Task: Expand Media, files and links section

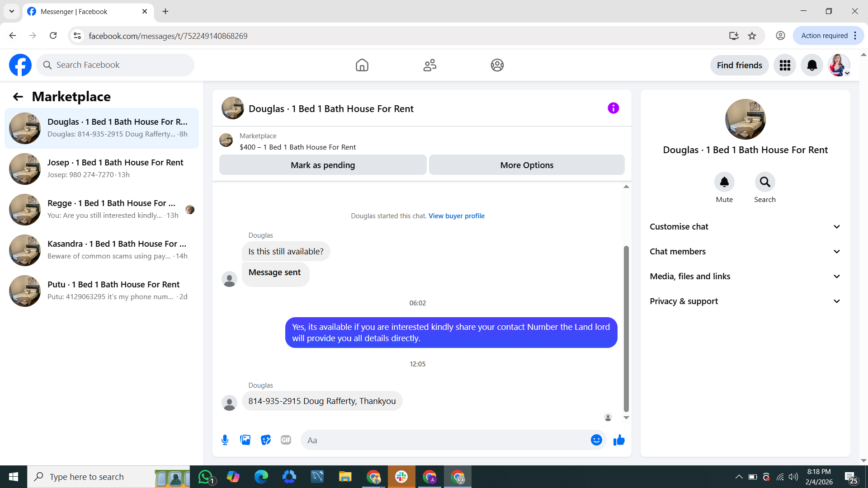Action: pos(745,277)
